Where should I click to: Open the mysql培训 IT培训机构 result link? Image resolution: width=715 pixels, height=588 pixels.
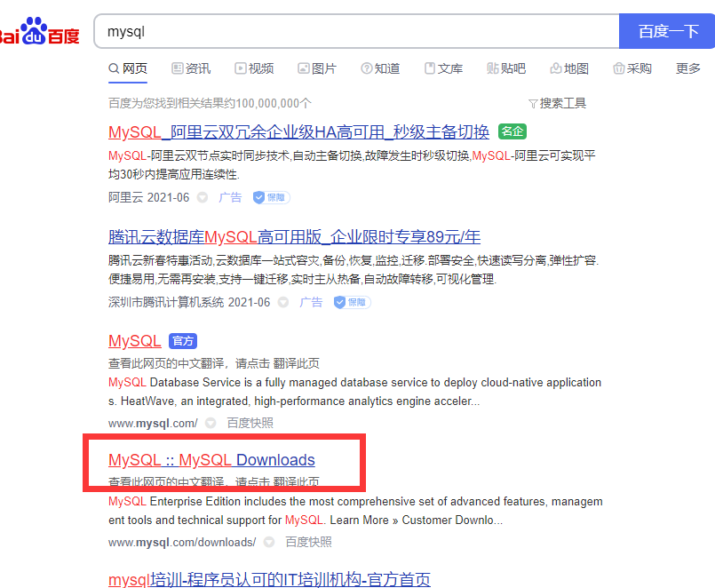coord(269,580)
